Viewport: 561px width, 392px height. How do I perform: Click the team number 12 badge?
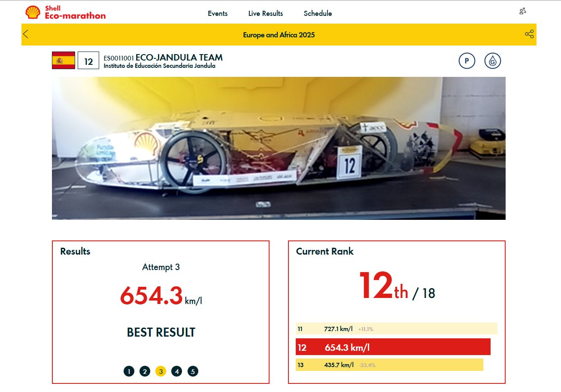(88, 61)
